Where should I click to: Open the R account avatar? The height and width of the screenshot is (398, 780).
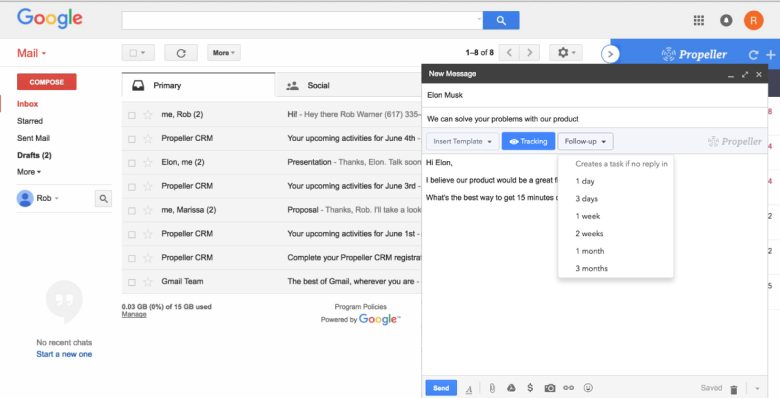pyautogui.click(x=753, y=20)
